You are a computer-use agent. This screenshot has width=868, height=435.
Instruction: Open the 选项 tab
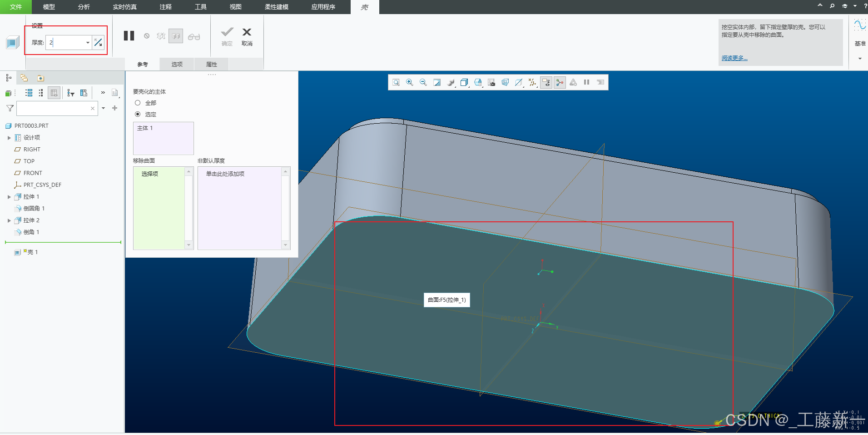pyautogui.click(x=177, y=65)
